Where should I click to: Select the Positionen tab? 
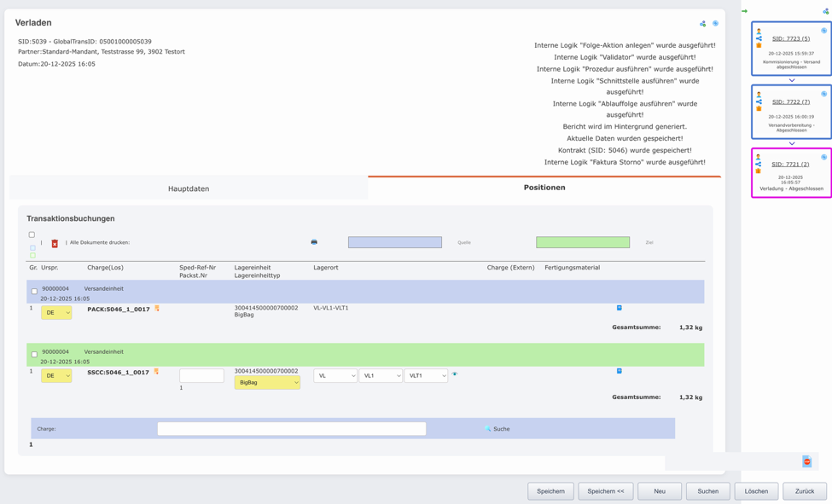point(544,188)
